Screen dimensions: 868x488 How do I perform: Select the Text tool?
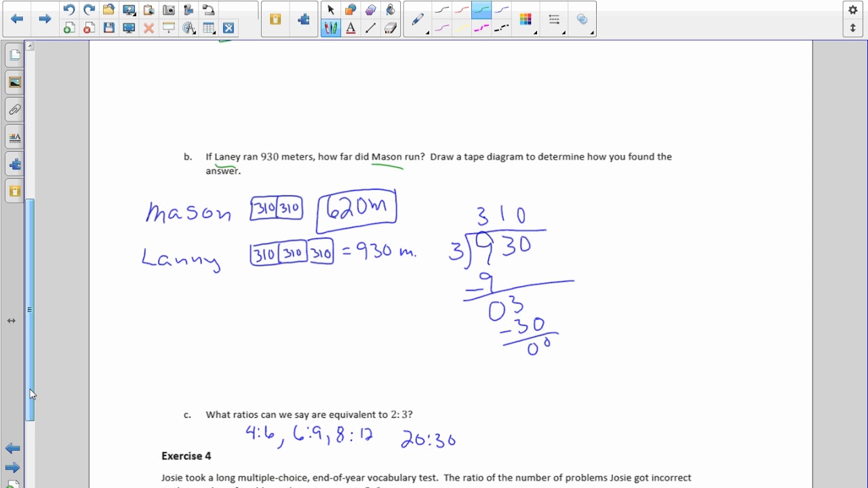(x=351, y=28)
